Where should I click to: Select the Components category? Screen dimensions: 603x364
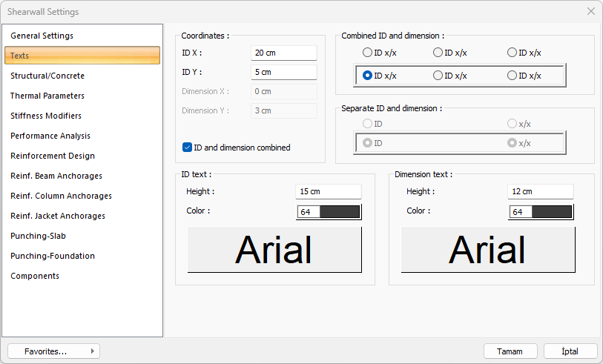pyautogui.click(x=35, y=276)
